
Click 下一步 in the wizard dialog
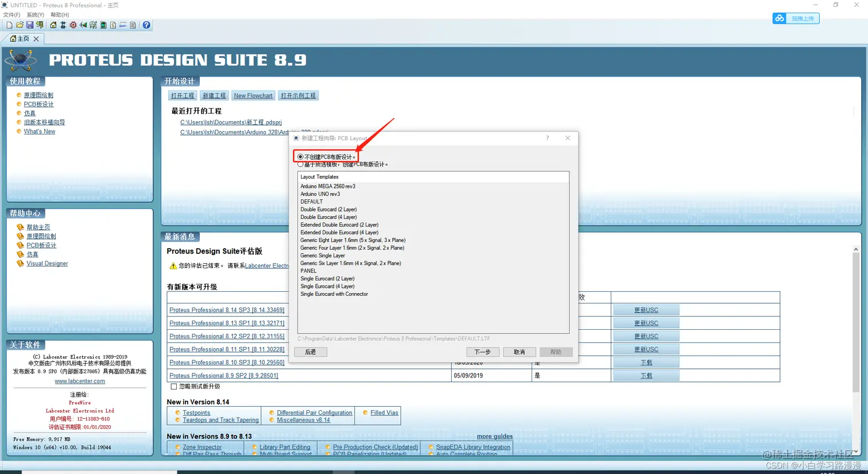[x=482, y=352]
